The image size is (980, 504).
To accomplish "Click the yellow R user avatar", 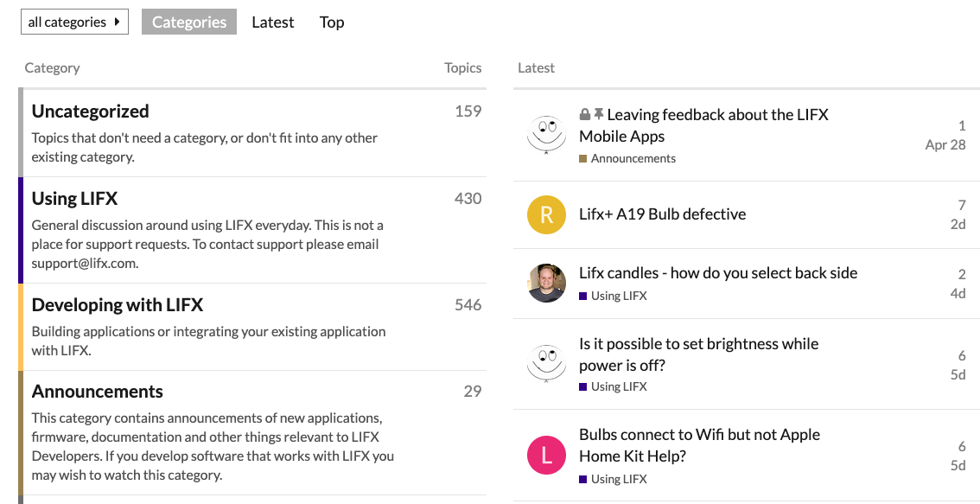I will (546, 214).
